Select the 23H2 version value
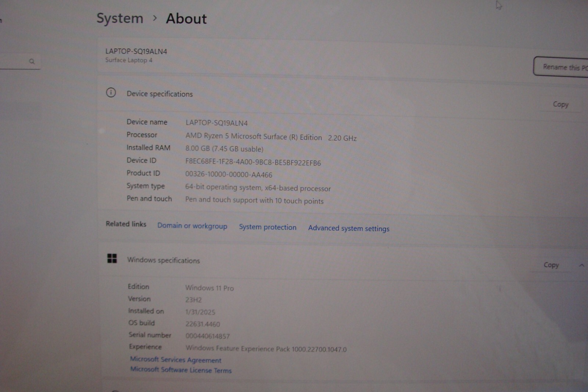 [193, 300]
